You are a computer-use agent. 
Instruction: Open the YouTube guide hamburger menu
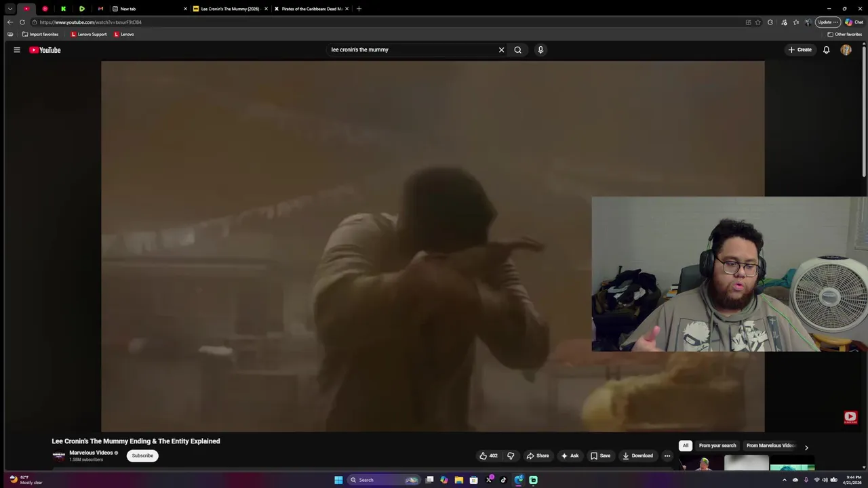17,49
